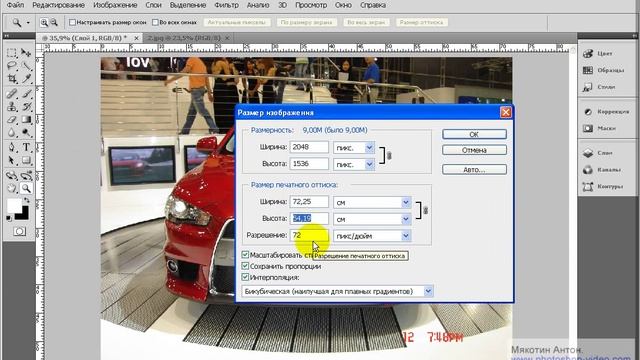Uncheck Сохранить пропорции checkbox
Image resolution: width=640 pixels, height=360 pixels.
click(245, 266)
